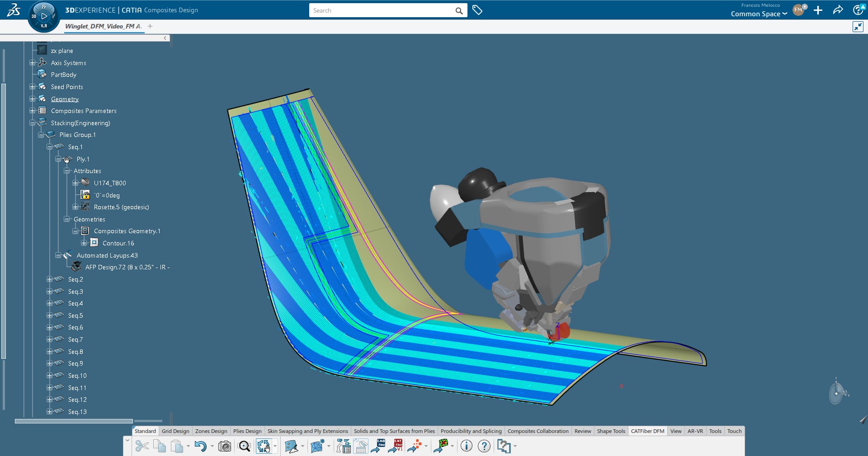Screen dimensions: 868x456
Task: Click the camera capture icon
Action: tap(224, 447)
